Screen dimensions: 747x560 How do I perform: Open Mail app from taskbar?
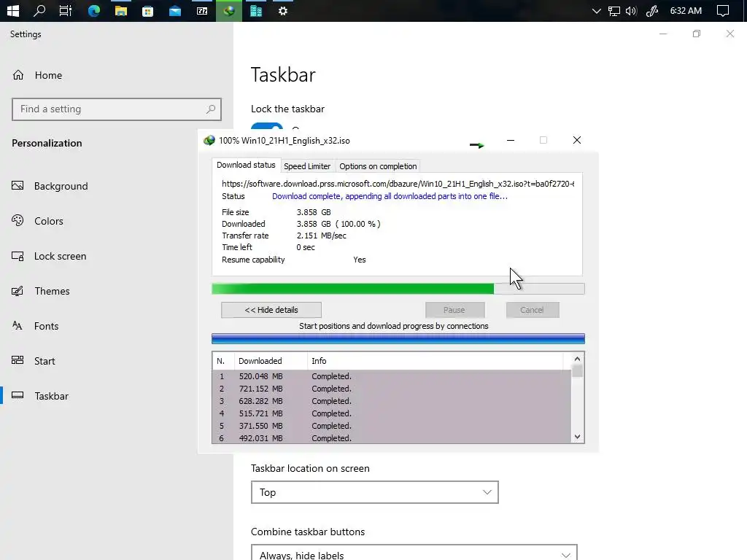point(175,10)
